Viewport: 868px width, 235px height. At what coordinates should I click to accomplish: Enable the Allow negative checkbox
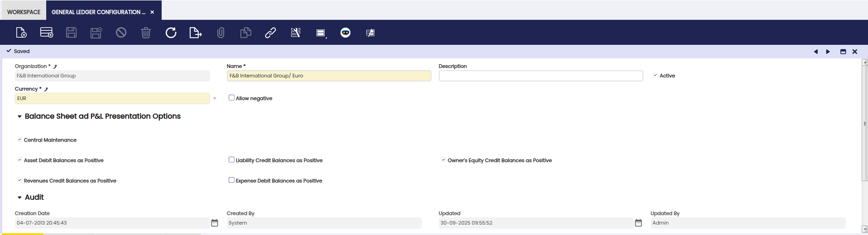[x=231, y=98]
